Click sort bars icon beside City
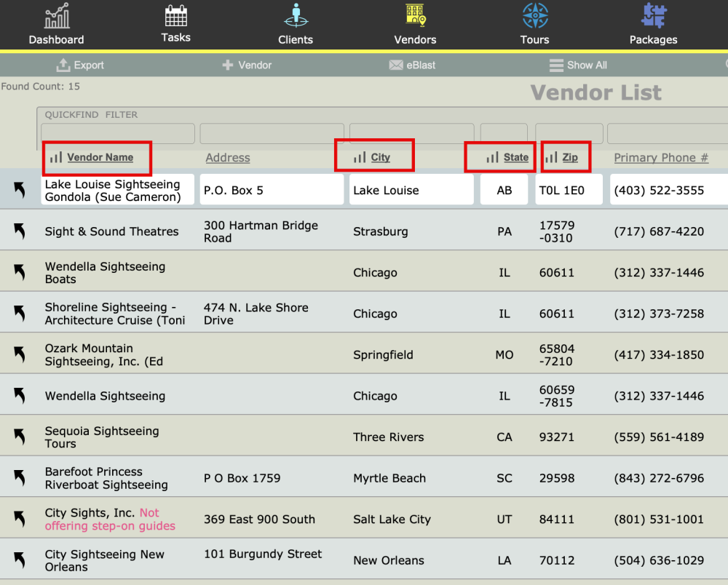Screen dimensions: 728x585 click(360, 157)
